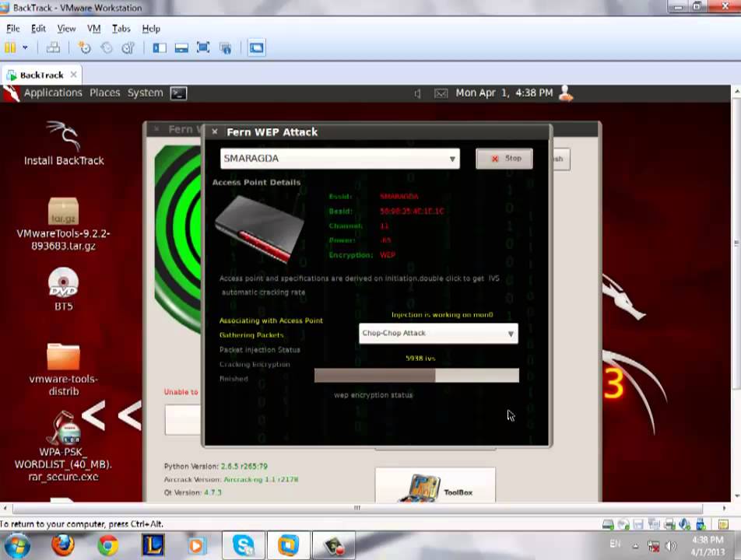Launch Google Chrome from the Windows taskbar

(x=107, y=546)
